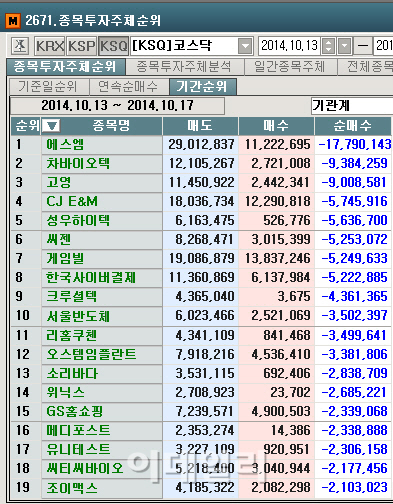The height and width of the screenshot is (504, 393).
Task: Click the 에스엠 stock name link
Action: (65, 145)
